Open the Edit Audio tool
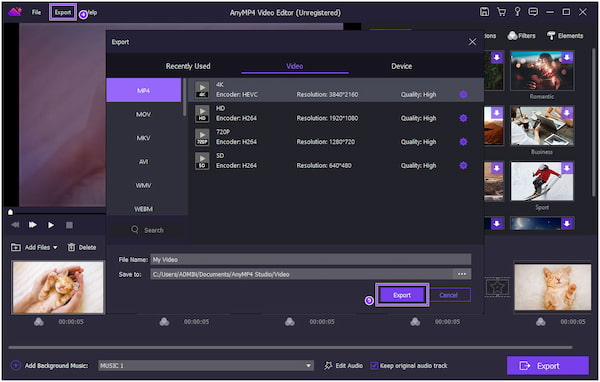The image size is (600, 382). (344, 366)
